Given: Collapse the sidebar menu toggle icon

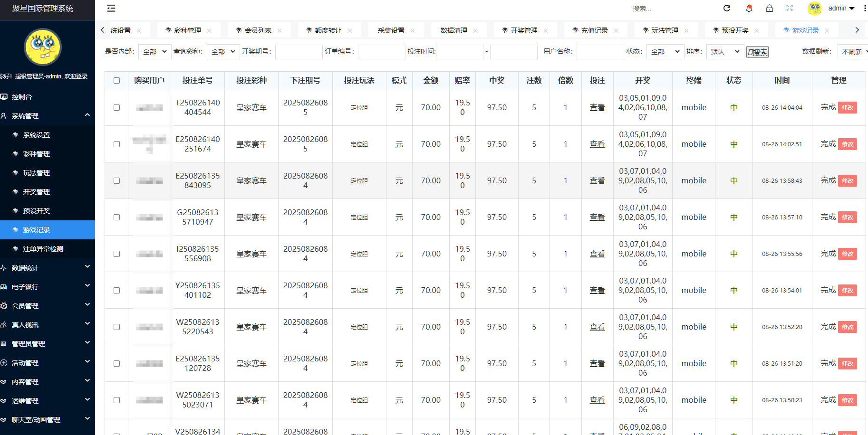Looking at the screenshot, I should (111, 8).
